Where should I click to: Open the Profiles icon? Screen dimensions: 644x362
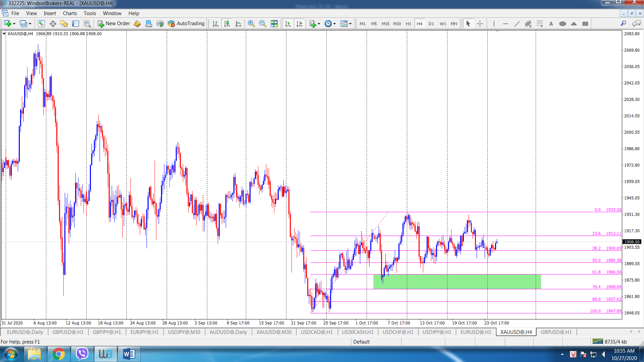coord(23,23)
